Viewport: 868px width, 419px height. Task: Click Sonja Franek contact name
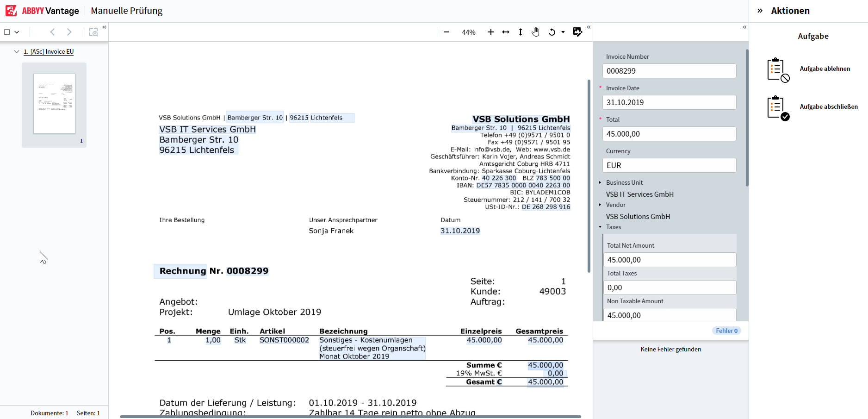331,231
